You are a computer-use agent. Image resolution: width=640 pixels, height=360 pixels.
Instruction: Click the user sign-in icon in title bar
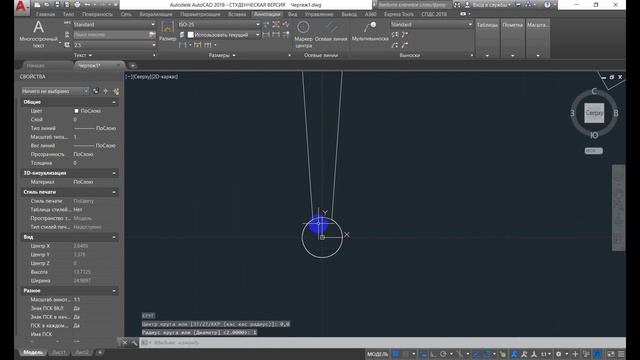[x=467, y=5]
